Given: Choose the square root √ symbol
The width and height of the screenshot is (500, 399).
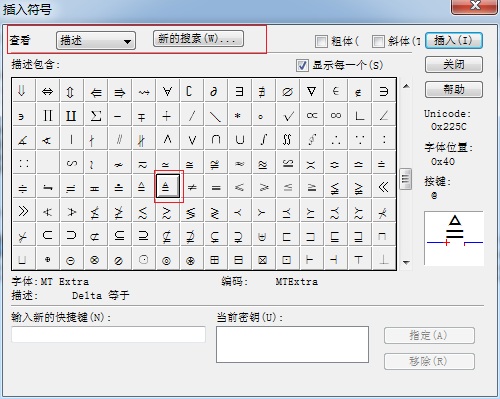Looking at the screenshot, I should pos(287,115).
